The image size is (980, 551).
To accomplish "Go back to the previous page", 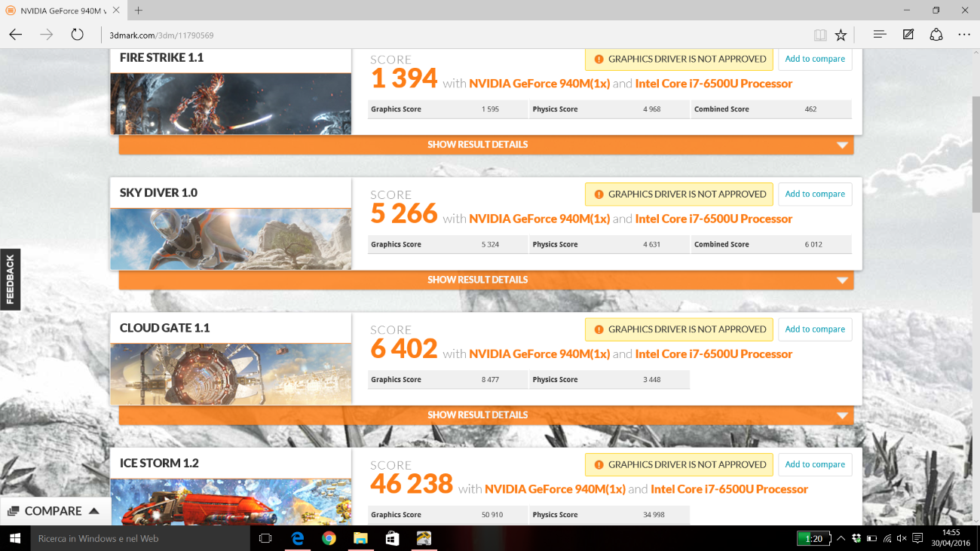I will coord(16,35).
